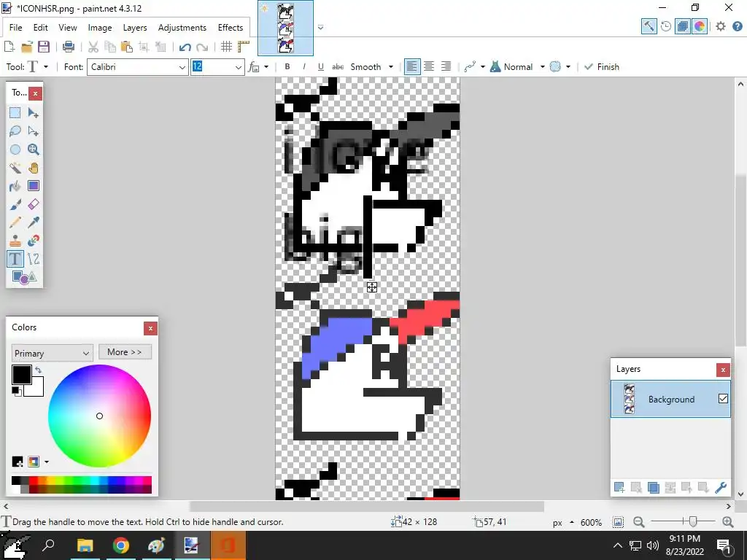Pick a color on the color wheel
This screenshot has width=747, height=560.
click(x=99, y=416)
